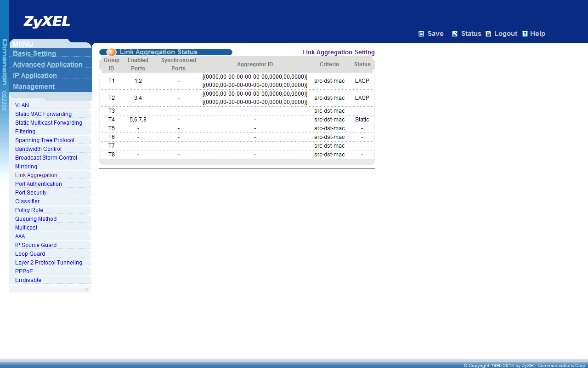
Task: Click enabled ports value 5,6,7,8
Action: coord(138,120)
